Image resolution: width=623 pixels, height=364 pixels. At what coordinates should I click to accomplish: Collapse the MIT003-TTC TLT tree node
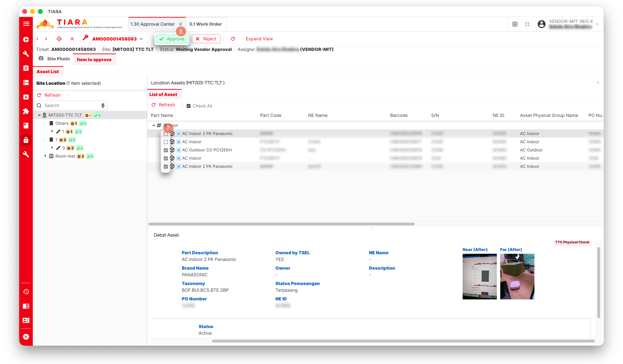[39, 115]
